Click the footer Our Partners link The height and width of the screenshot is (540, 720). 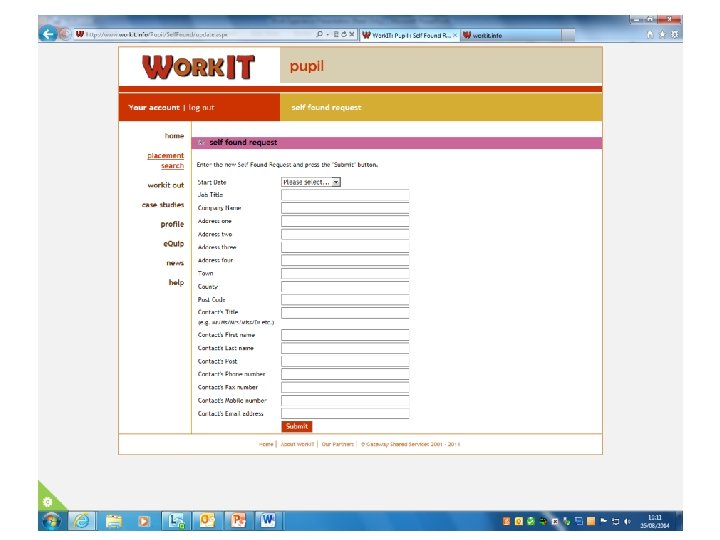(x=338, y=444)
